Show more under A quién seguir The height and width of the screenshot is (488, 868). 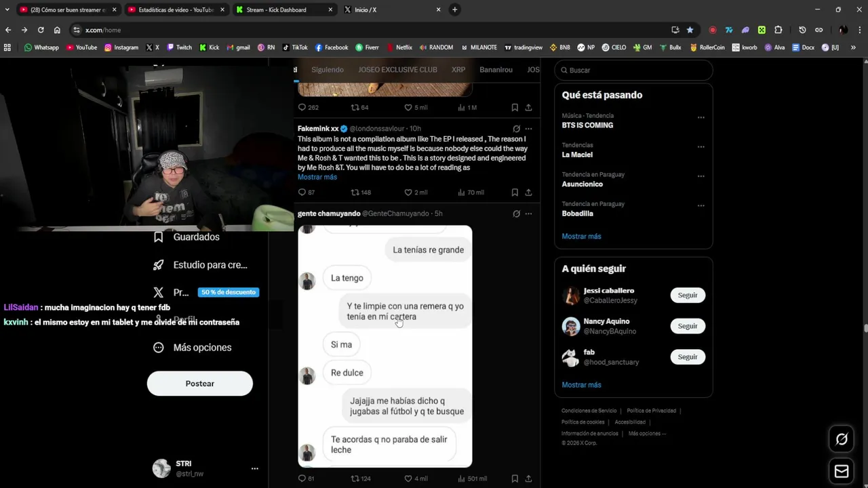[x=581, y=385]
